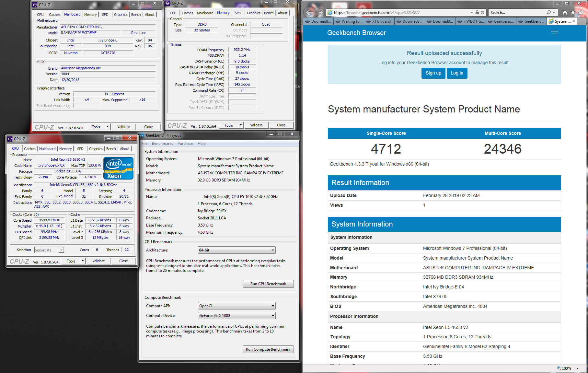Open the Compute Device GeForce GTX 1080 dropdown

click(237, 316)
